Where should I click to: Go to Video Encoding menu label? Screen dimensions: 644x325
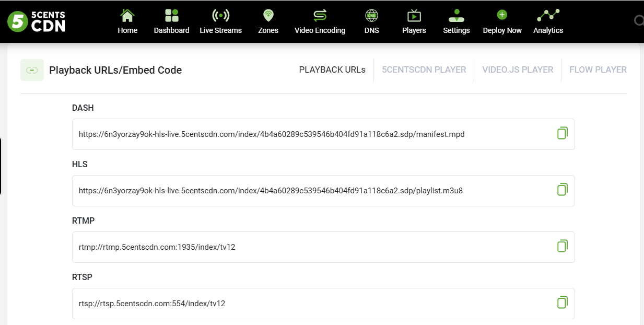coord(320,30)
